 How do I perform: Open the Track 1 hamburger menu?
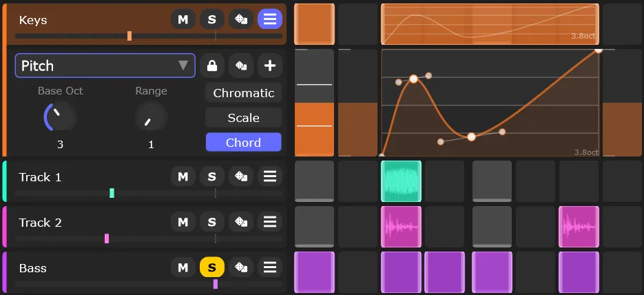point(270,176)
